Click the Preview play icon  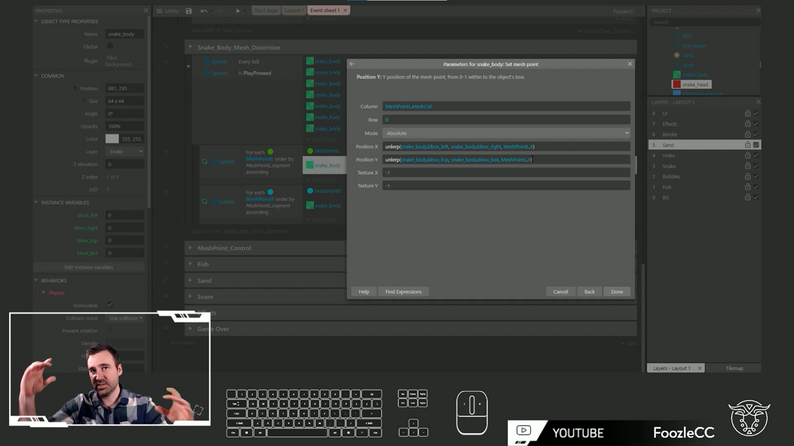point(238,11)
